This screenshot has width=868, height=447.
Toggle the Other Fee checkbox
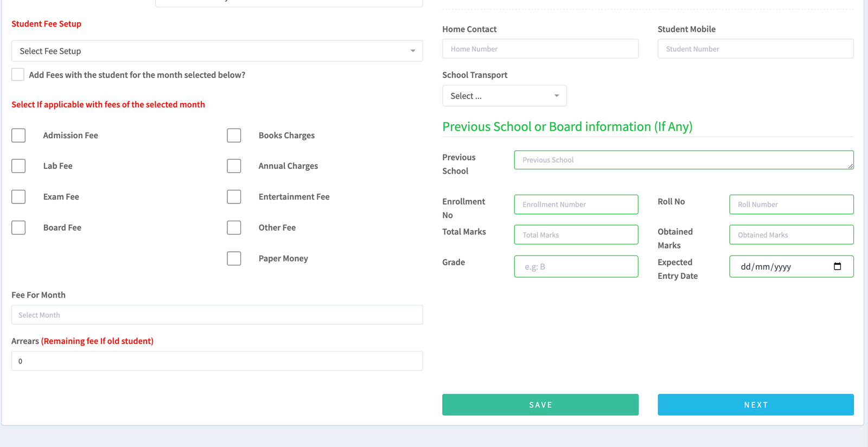[234, 227]
